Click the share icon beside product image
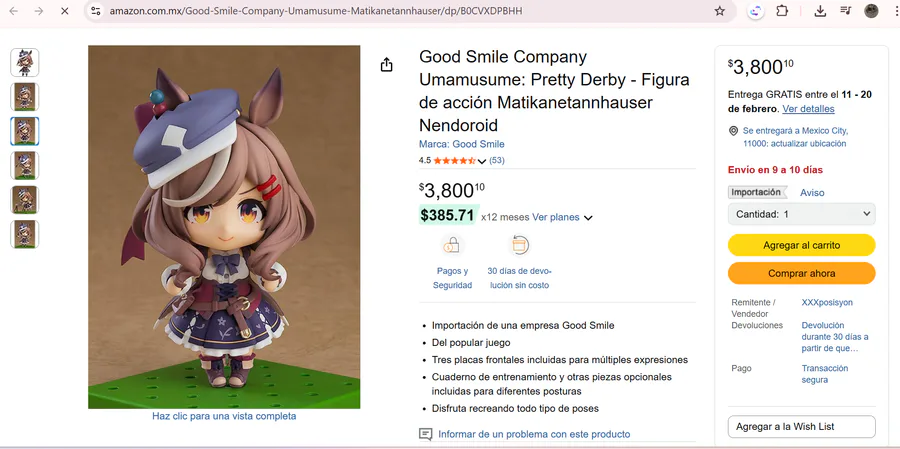The image size is (900, 449). pyautogui.click(x=387, y=65)
